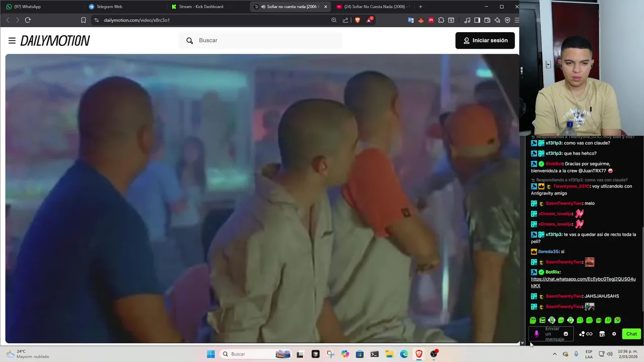Open Brave Rewards triangle icon
The height and width of the screenshot is (362, 644).
coord(370,20)
